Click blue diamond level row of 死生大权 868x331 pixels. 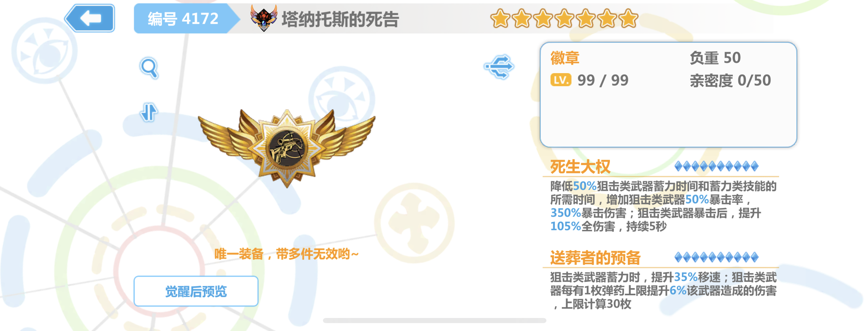tap(716, 167)
